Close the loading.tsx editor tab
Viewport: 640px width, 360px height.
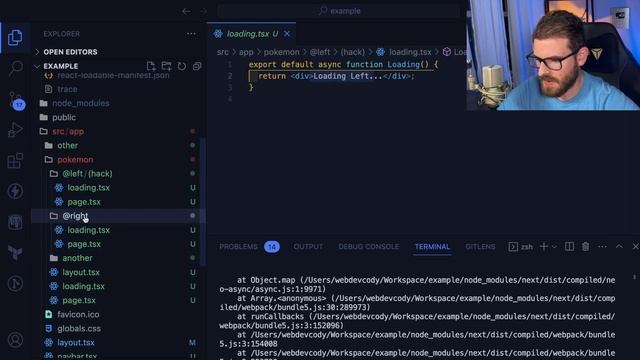[x=287, y=34]
